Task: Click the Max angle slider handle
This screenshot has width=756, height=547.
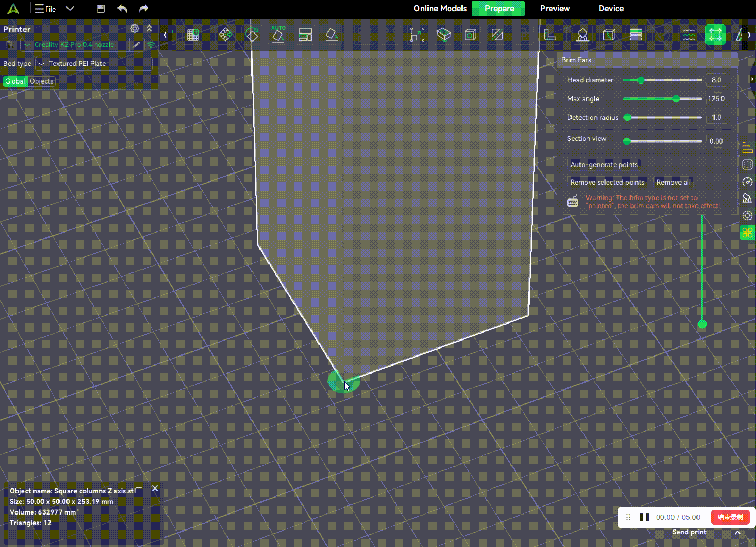Action: [676, 99]
